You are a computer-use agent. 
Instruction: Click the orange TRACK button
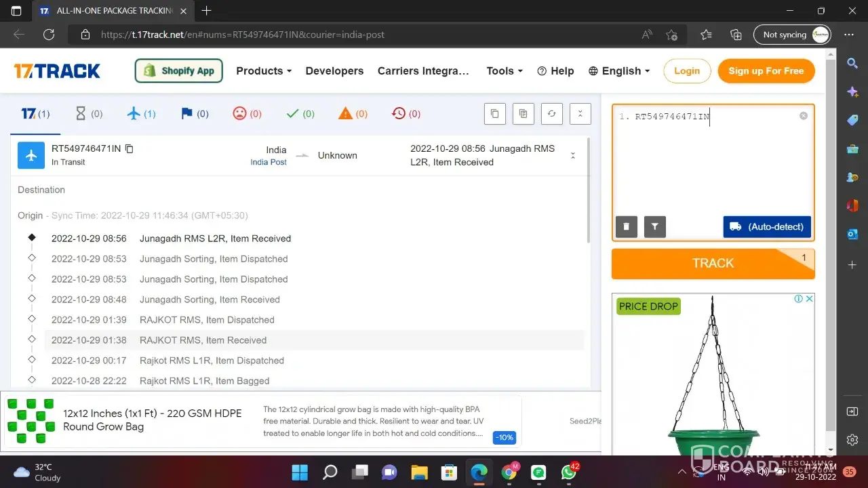(x=713, y=264)
